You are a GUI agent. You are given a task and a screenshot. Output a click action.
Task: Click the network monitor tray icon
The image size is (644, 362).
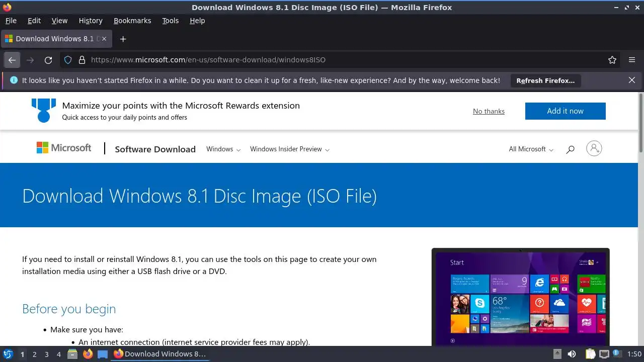point(604,354)
